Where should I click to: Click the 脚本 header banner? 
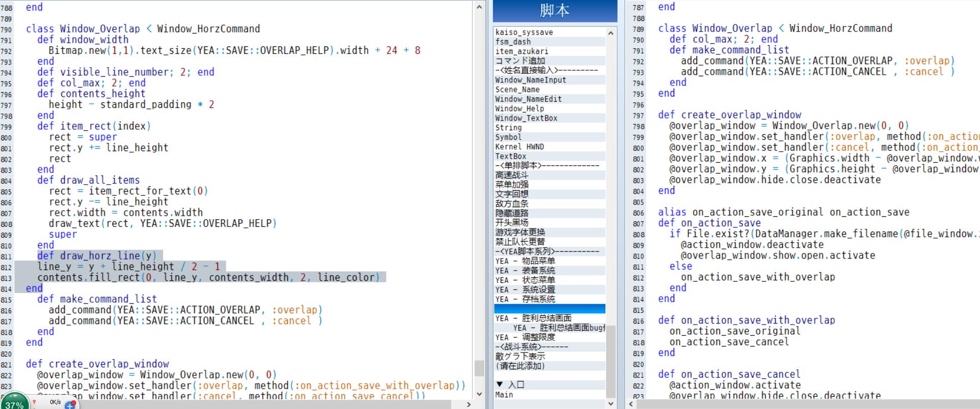click(x=555, y=11)
